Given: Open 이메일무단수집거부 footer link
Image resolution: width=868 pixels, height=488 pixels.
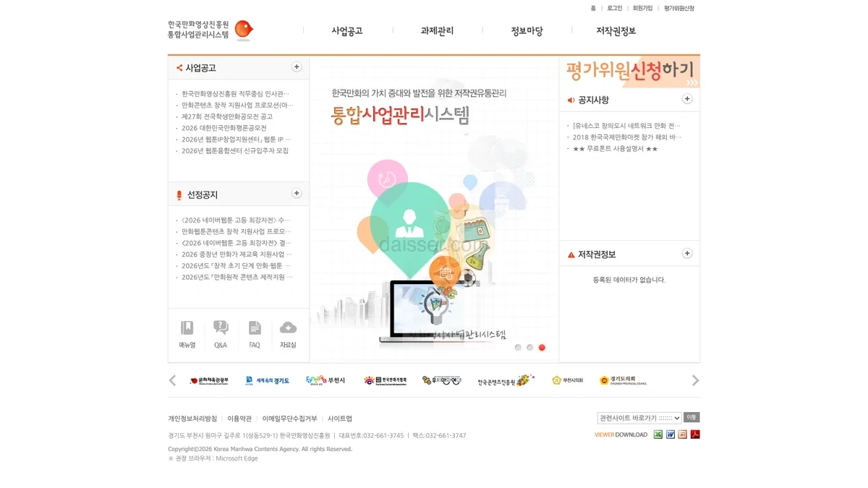Looking at the screenshot, I should tap(289, 419).
